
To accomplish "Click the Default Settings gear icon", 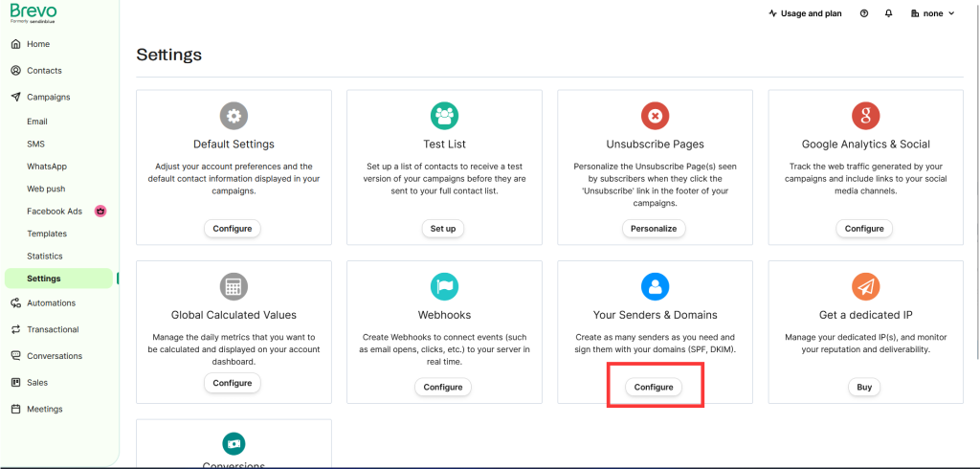I will [x=234, y=117].
